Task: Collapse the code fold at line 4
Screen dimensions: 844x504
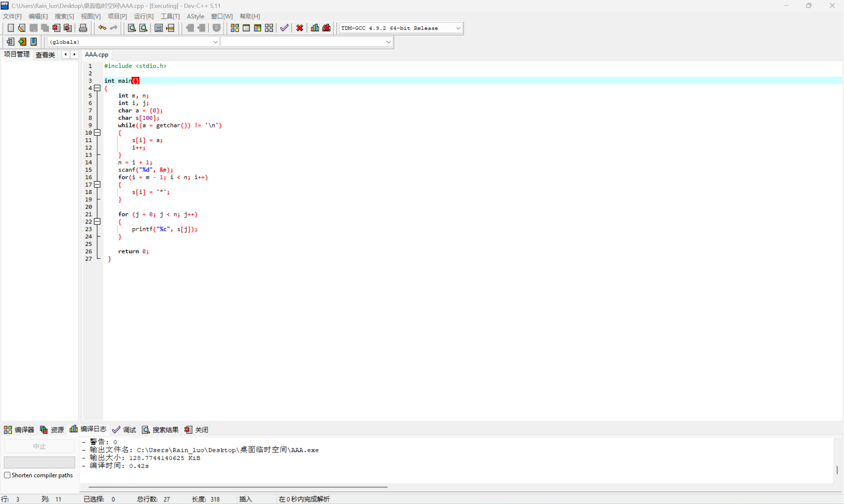Action: 98,88
